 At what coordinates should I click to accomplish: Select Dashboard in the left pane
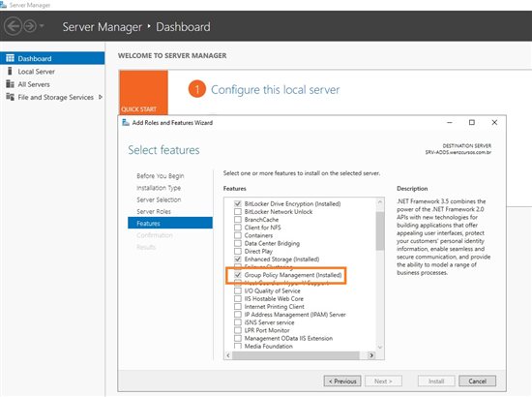pos(52,58)
